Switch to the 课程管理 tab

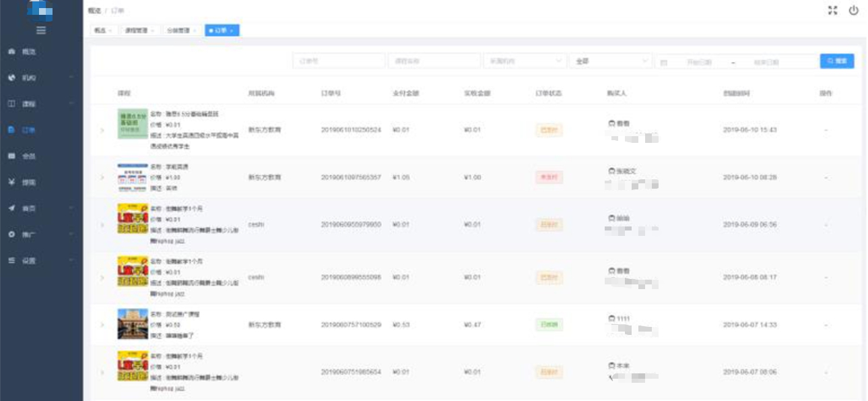(x=139, y=30)
